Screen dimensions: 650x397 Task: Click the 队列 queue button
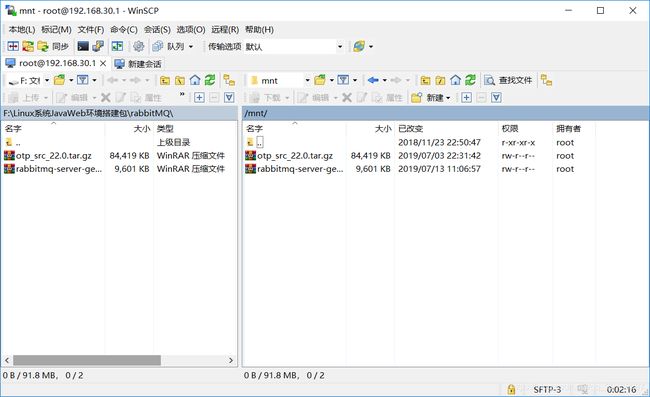168,46
